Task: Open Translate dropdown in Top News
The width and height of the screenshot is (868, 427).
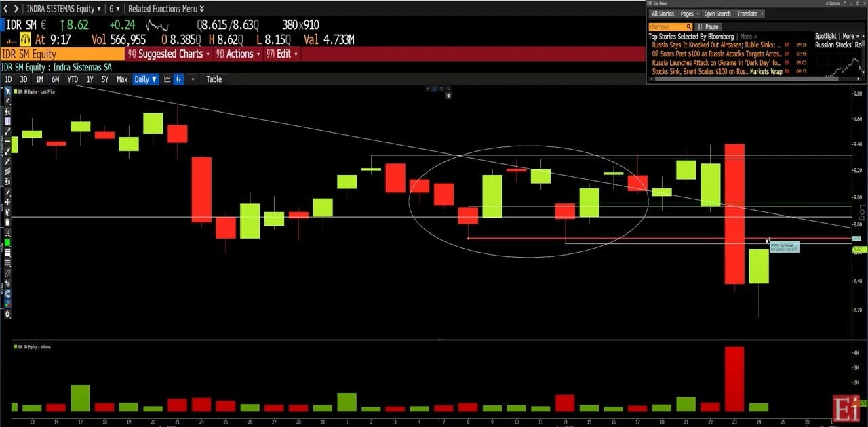Action: click(750, 14)
